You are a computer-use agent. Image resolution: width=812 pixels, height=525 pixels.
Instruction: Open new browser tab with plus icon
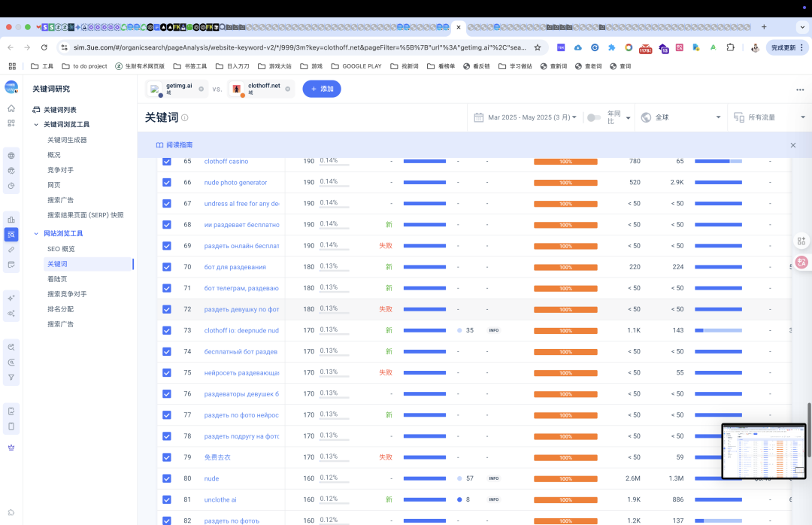(764, 27)
